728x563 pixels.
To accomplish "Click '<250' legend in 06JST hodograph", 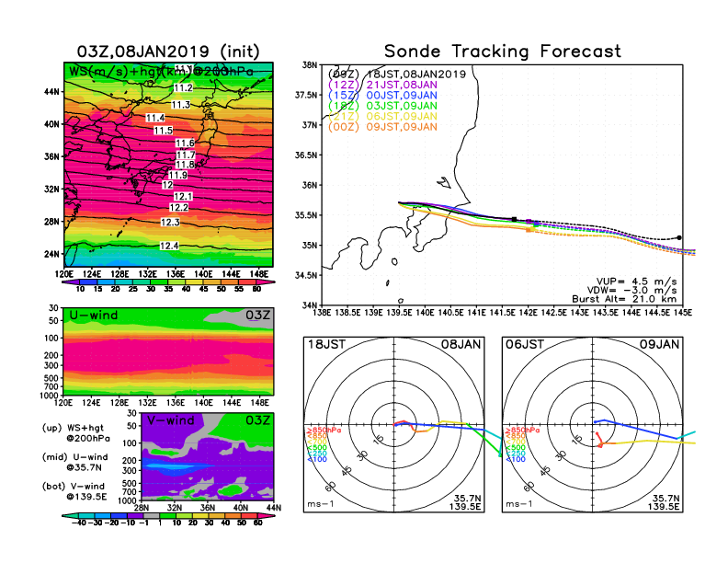I will 516,454.
